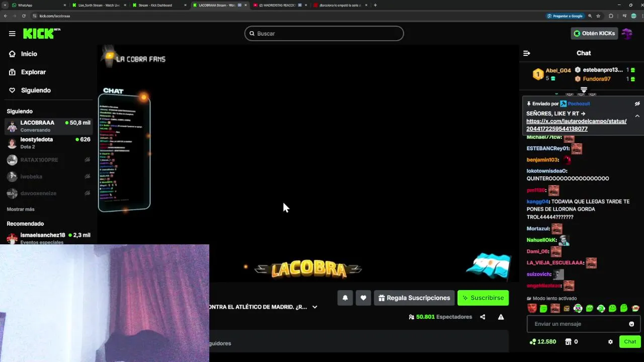Toggle follow heart button

click(363, 298)
